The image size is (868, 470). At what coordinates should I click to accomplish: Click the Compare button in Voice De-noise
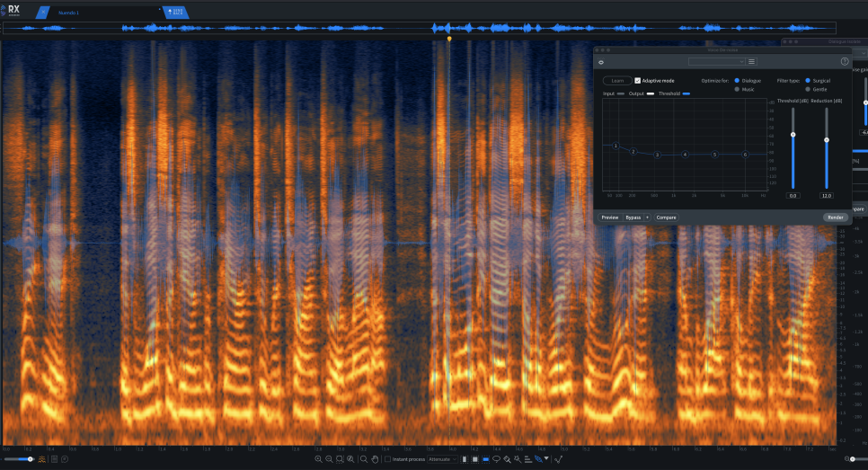tap(666, 217)
